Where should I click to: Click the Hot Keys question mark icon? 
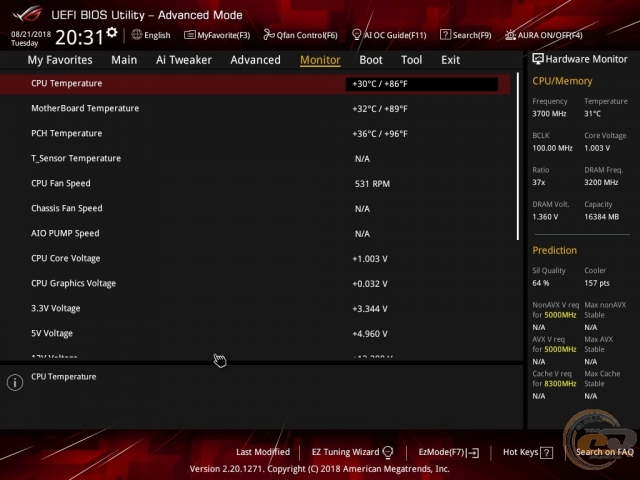coord(546,453)
